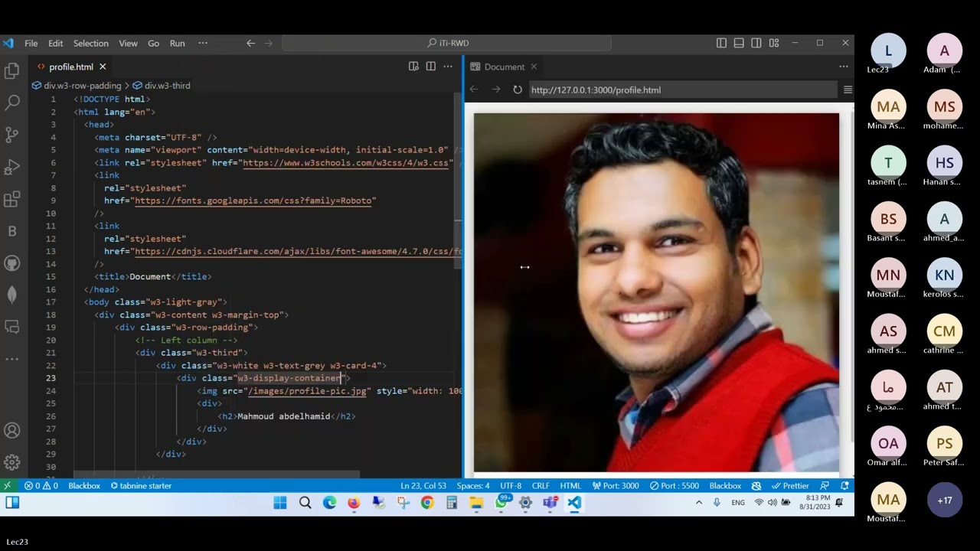Click Blackbox next to errors in status bar

84,485
